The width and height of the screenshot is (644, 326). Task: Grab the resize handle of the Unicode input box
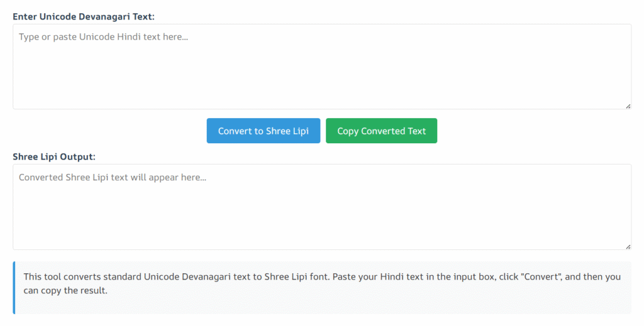628,106
